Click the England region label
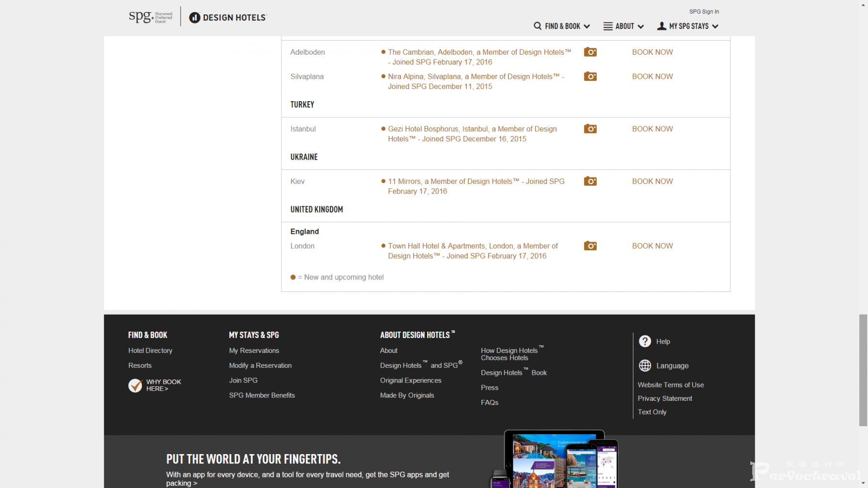Image resolution: width=868 pixels, height=488 pixels. tap(304, 232)
